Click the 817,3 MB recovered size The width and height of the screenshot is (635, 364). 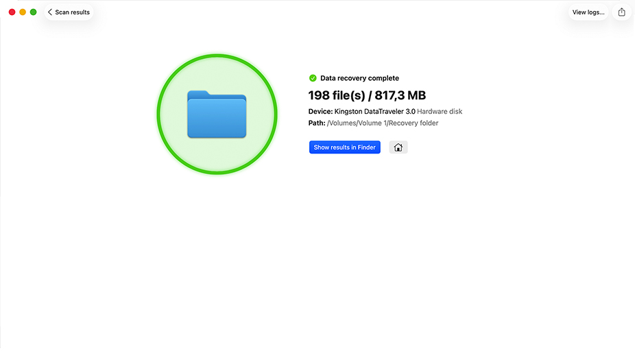tap(400, 95)
